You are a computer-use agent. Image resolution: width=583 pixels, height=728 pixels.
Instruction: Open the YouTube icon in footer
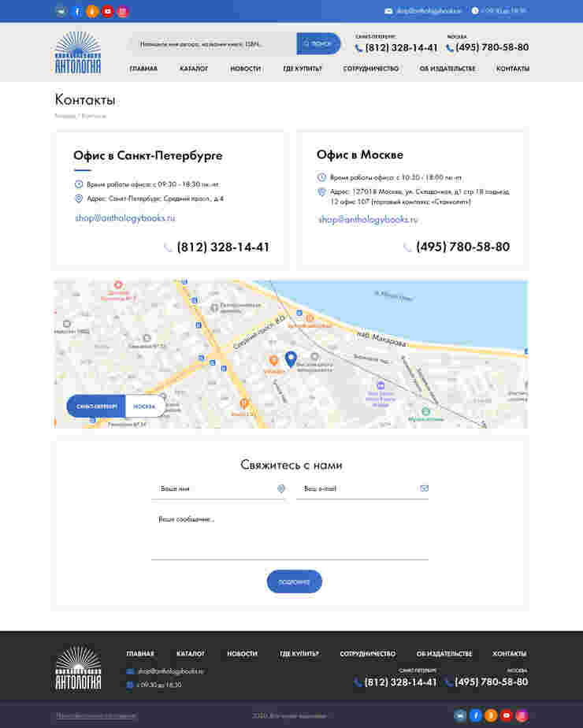tap(506, 715)
